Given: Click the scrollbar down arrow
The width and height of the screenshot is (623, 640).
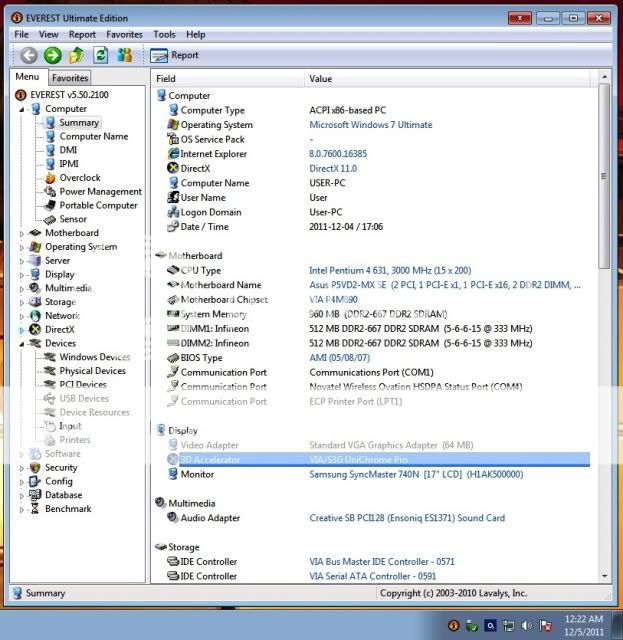Looking at the screenshot, I should (x=605, y=576).
